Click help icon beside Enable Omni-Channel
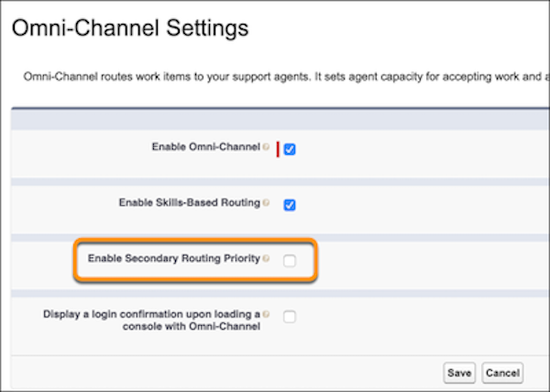Viewport: 550px width, 392px height. 266,147
